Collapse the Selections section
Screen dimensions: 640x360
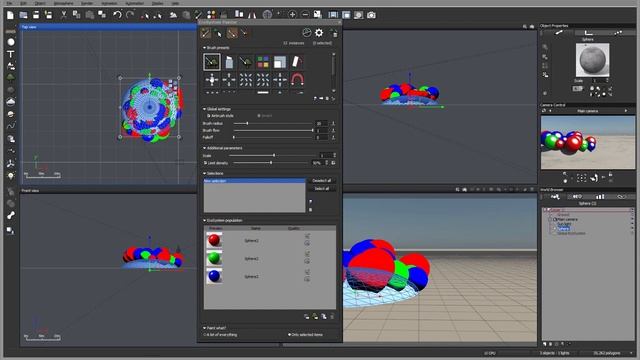point(204,173)
